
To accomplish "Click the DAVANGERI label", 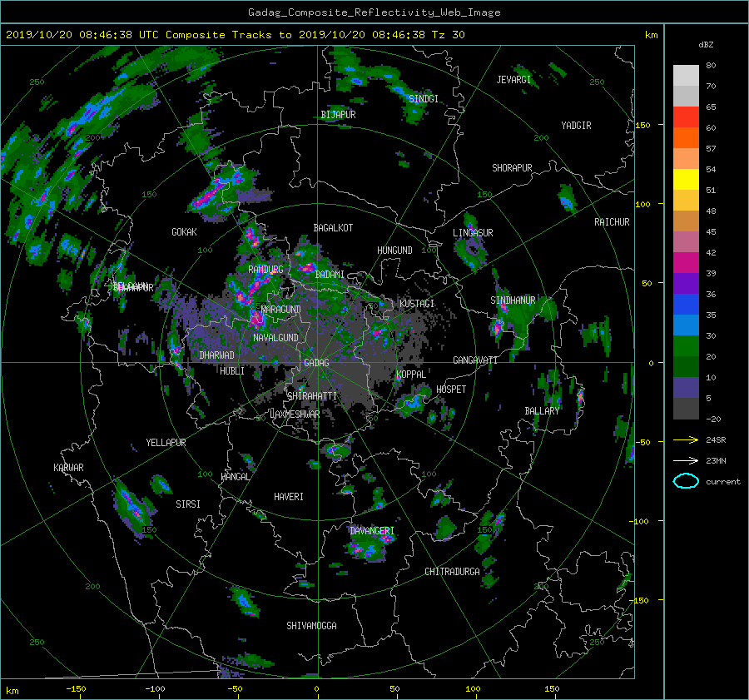I will (x=372, y=531).
